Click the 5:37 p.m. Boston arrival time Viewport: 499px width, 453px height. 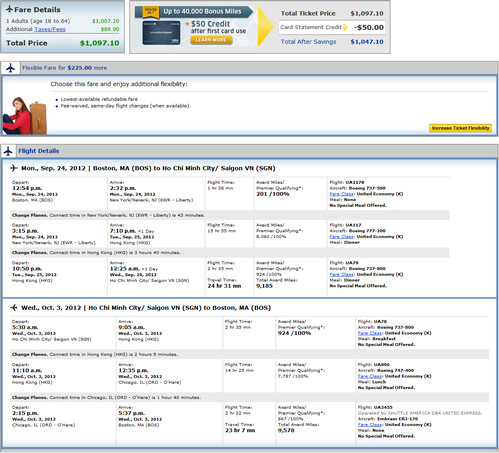132,413
